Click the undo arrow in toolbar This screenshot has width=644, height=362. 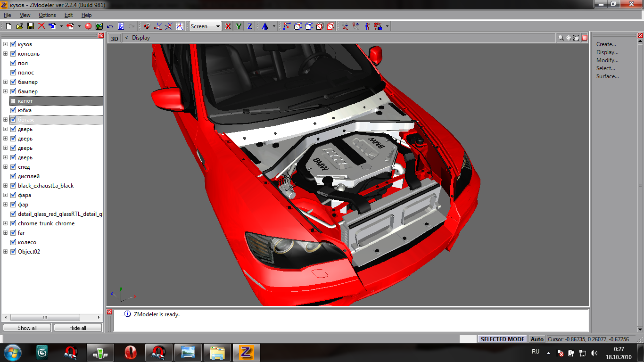click(x=110, y=26)
